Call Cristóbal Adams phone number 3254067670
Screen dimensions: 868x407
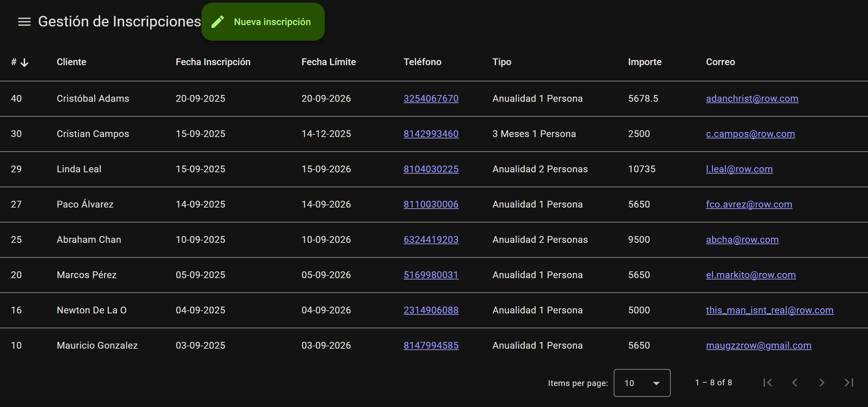[431, 98]
